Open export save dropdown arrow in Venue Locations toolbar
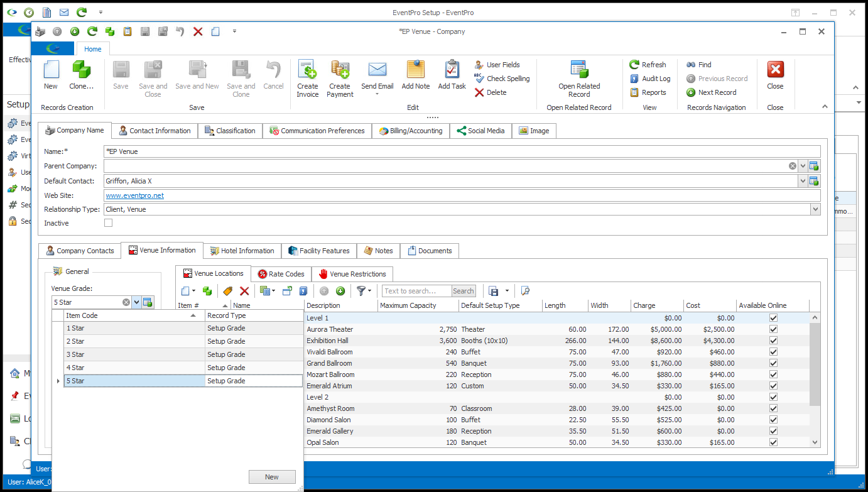 pos(507,291)
